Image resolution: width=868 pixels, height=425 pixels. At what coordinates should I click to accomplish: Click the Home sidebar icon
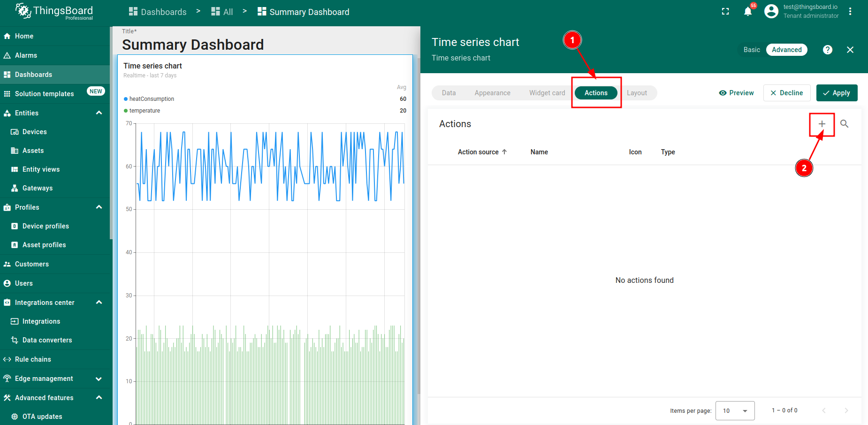[7, 36]
